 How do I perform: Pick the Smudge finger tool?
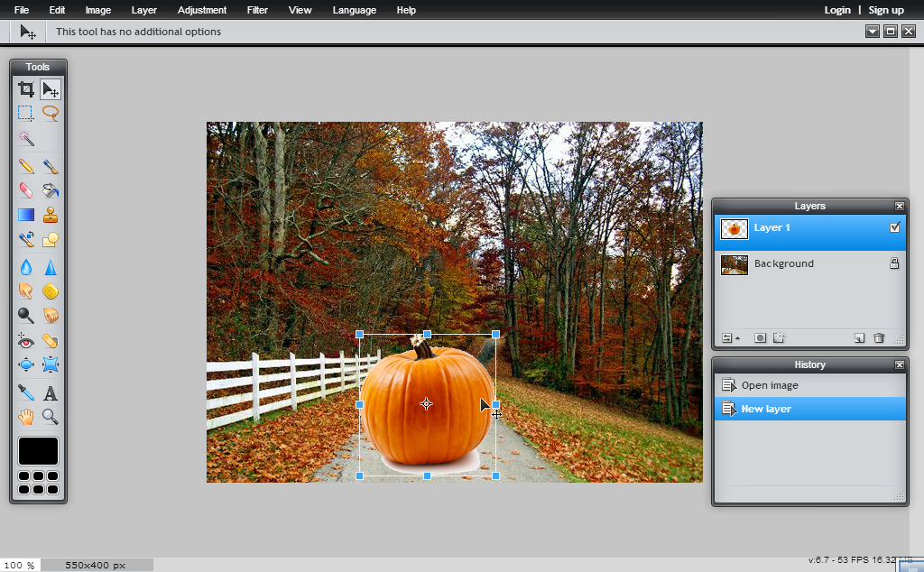point(26,291)
